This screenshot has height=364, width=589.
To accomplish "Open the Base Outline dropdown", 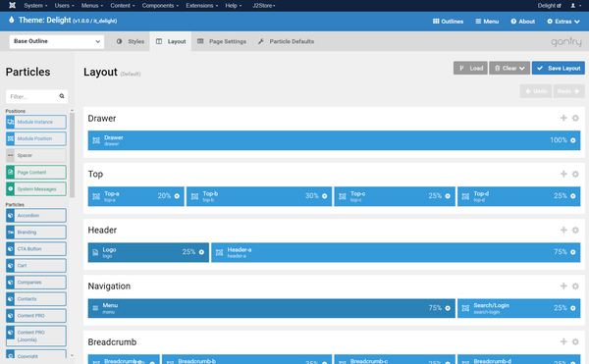I will point(57,41).
